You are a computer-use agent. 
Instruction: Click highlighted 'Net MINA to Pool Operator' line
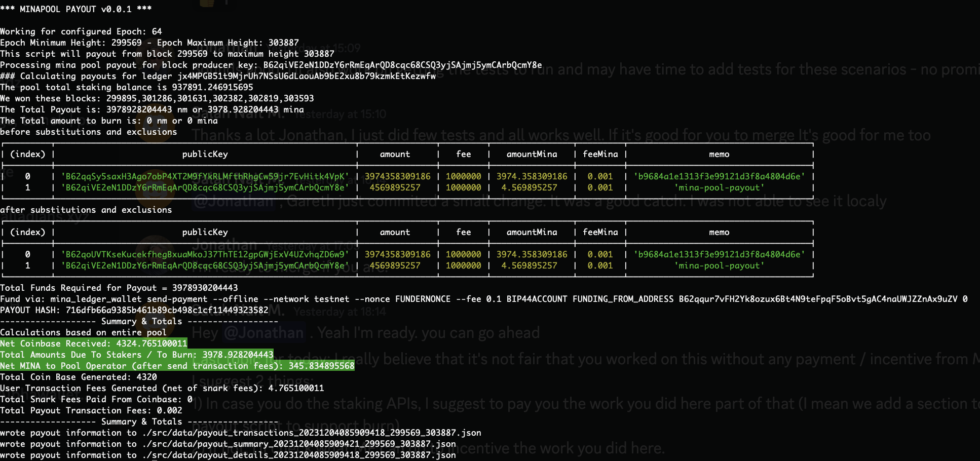pyautogui.click(x=177, y=366)
